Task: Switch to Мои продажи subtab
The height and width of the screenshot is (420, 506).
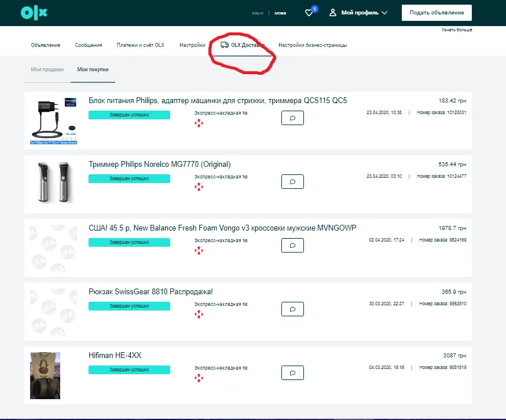Action: pyautogui.click(x=47, y=70)
